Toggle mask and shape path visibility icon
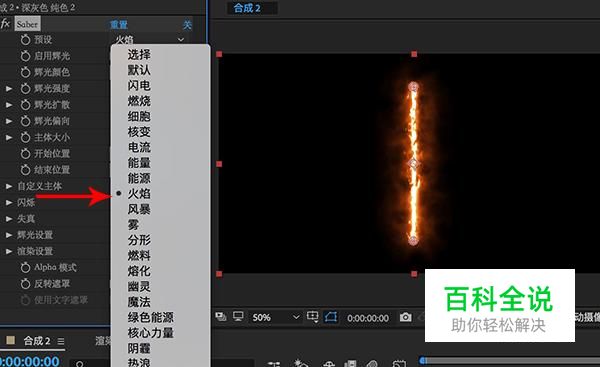Image resolution: width=600 pixels, height=367 pixels. (x=331, y=317)
